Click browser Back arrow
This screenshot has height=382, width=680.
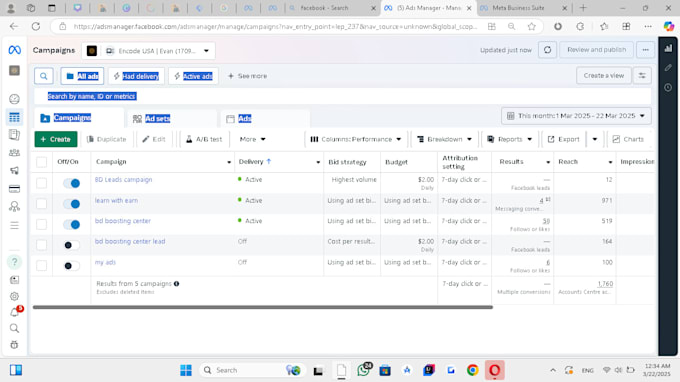[x=14, y=26]
